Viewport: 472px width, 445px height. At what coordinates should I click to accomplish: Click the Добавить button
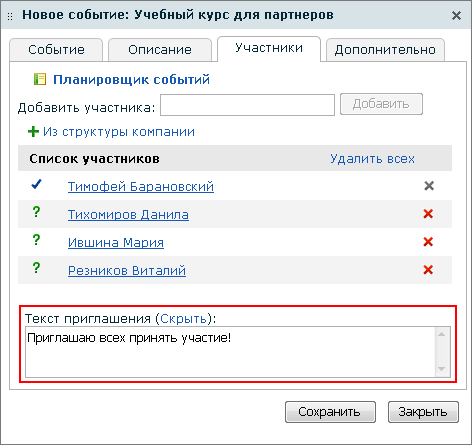[381, 104]
